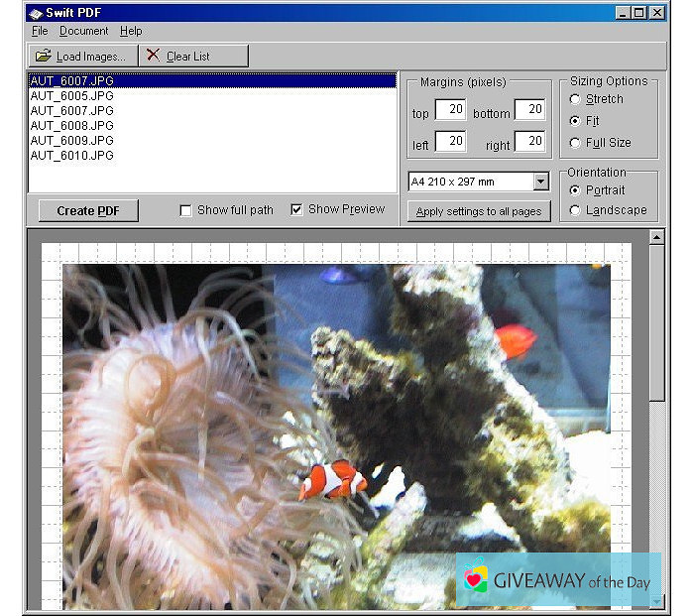Click the Load Images folder icon
The height and width of the screenshot is (616, 694).
(x=43, y=57)
